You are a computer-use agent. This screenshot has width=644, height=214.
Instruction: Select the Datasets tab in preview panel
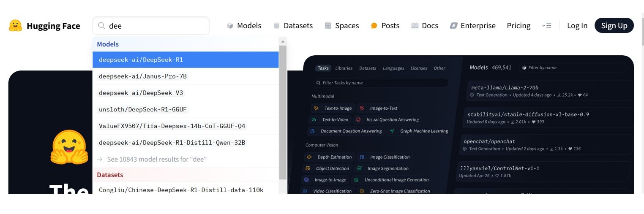(x=368, y=68)
